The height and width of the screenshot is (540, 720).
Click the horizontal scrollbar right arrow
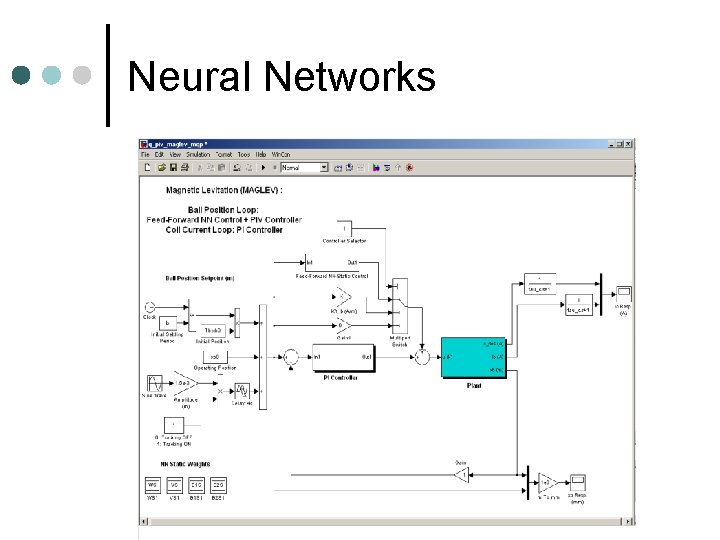point(630,521)
